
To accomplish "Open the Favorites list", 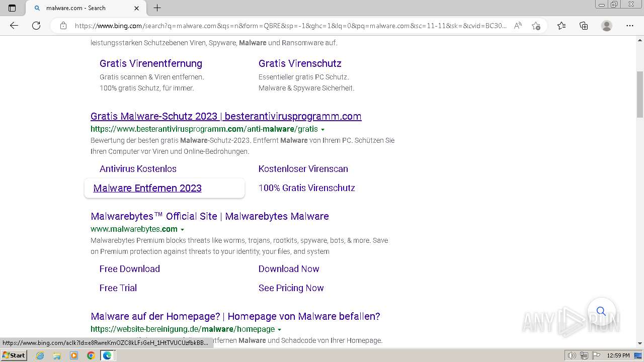I will point(561,26).
